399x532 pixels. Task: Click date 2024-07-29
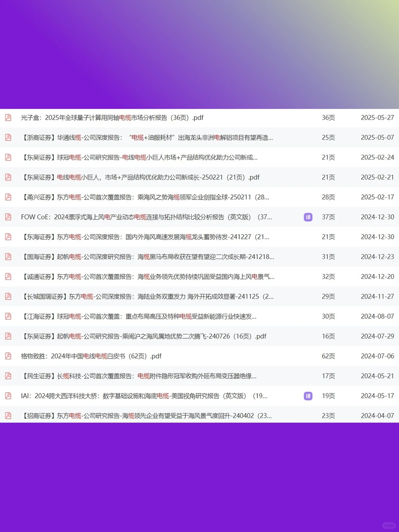click(x=378, y=336)
